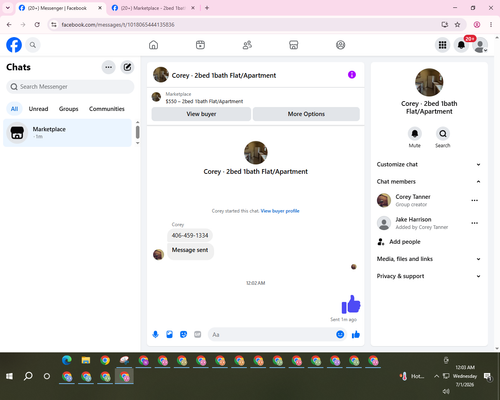
Task: Toggle the purple conversation information icon
Action: [x=352, y=75]
